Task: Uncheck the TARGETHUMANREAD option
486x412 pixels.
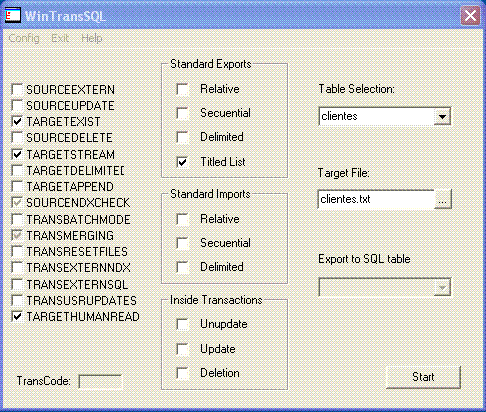Action: tap(17, 316)
